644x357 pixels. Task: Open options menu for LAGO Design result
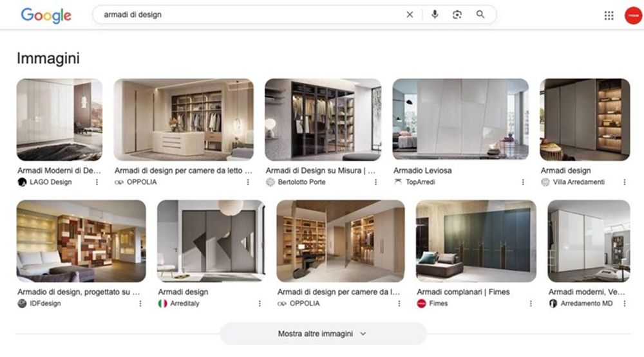pyautogui.click(x=97, y=182)
